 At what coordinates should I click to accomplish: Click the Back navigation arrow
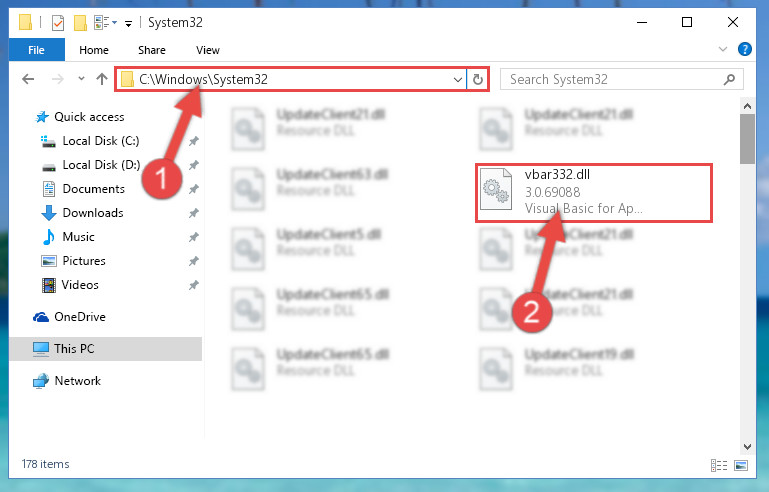(28, 79)
